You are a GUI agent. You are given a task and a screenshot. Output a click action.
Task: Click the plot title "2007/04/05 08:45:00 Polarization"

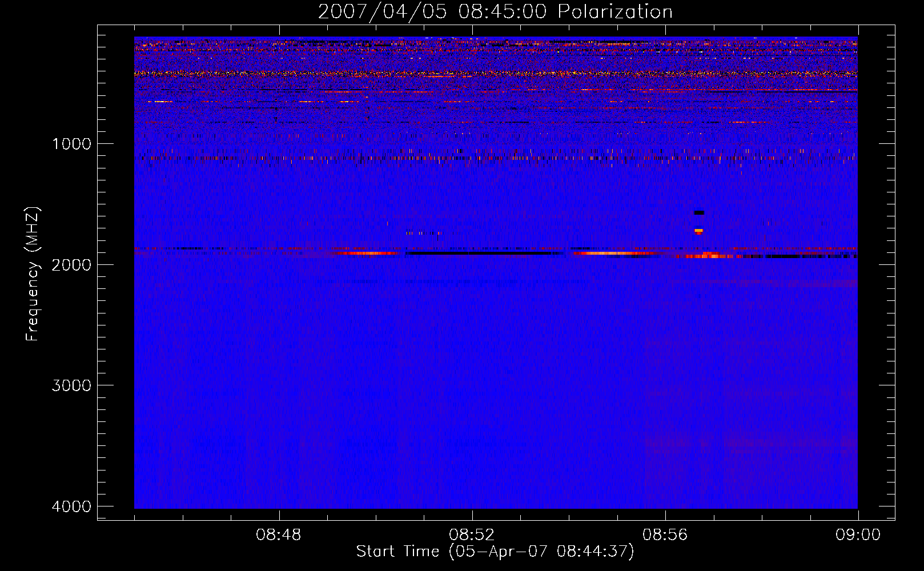[495, 12]
